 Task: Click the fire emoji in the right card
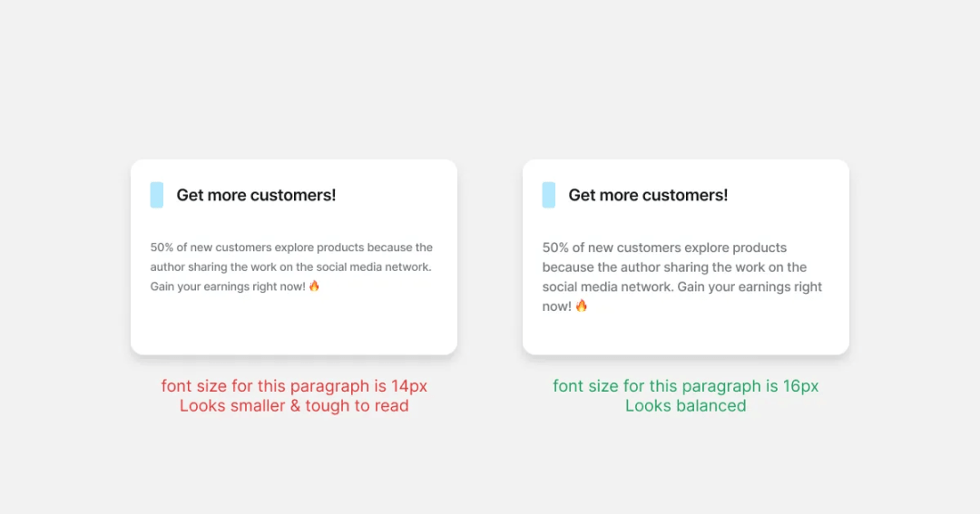click(x=582, y=305)
